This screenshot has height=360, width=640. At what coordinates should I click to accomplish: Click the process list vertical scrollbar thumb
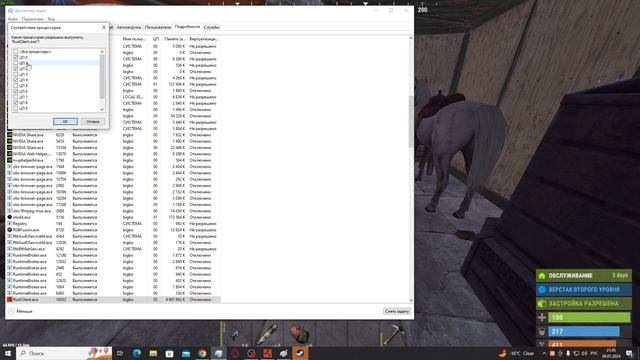(x=411, y=122)
